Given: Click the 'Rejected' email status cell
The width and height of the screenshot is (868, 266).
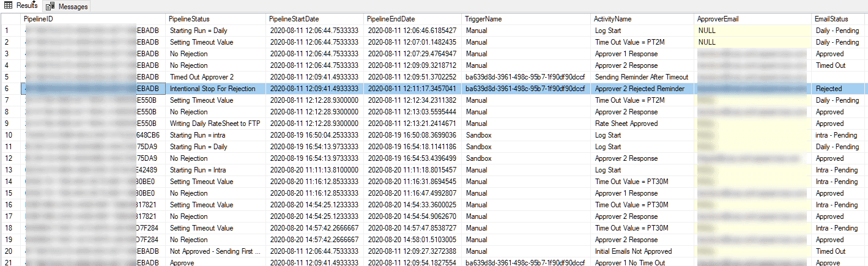Looking at the screenshot, I should tap(829, 89).
